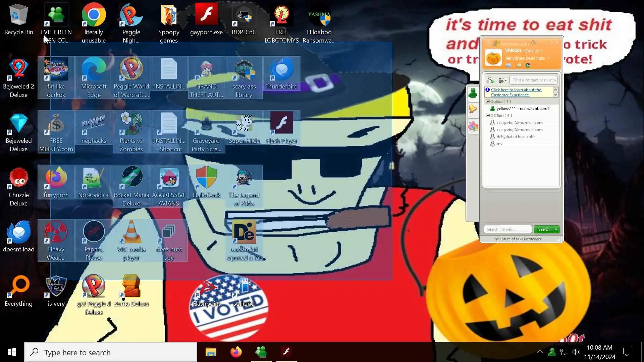644x362 pixels.
Task: Click the Find a contact field
Action: 534,80
